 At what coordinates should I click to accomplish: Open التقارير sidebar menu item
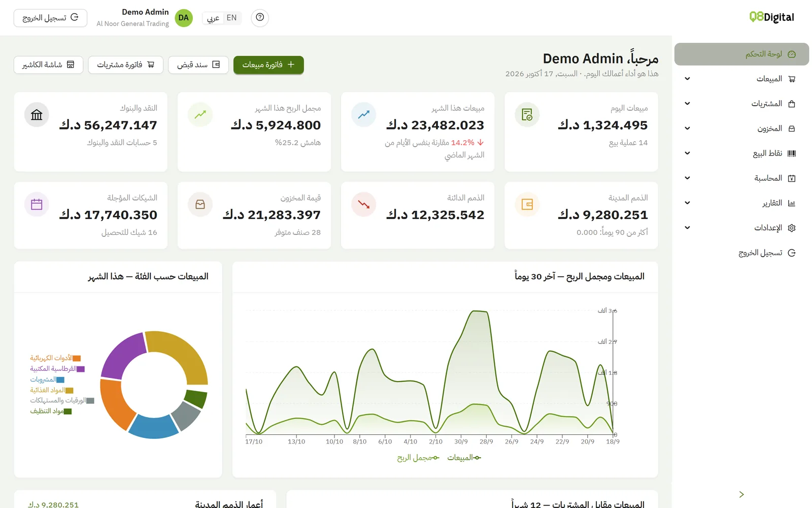[741, 203]
